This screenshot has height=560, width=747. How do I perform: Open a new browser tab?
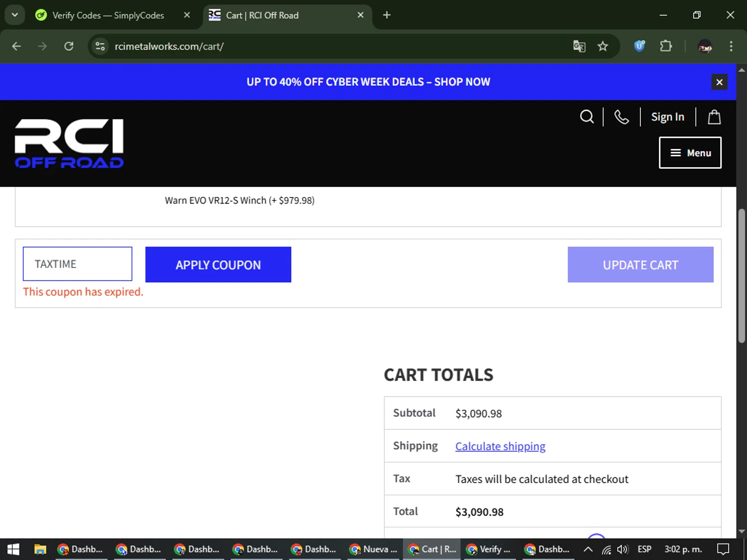coord(386,15)
